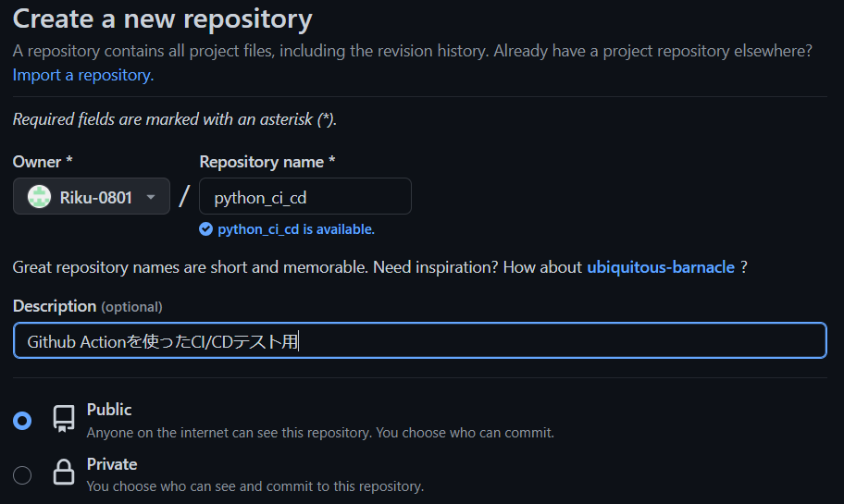Screen dimensions: 844x504
Task: Click the Public option label
Action: point(109,410)
